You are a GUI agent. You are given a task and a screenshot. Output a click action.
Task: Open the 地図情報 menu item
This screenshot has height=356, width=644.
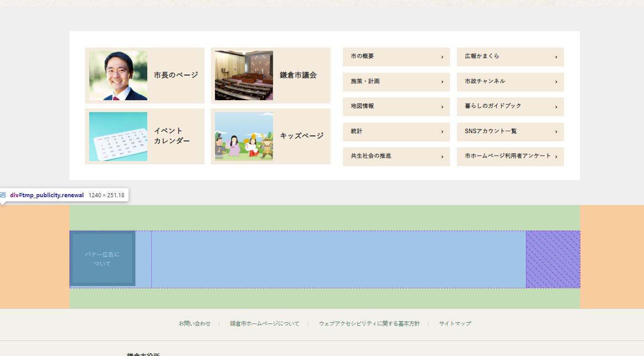coord(362,106)
